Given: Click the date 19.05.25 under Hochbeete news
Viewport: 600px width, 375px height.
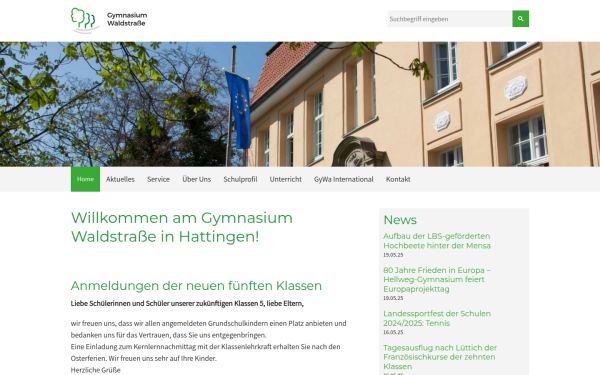Looking at the screenshot, I should (x=393, y=255).
